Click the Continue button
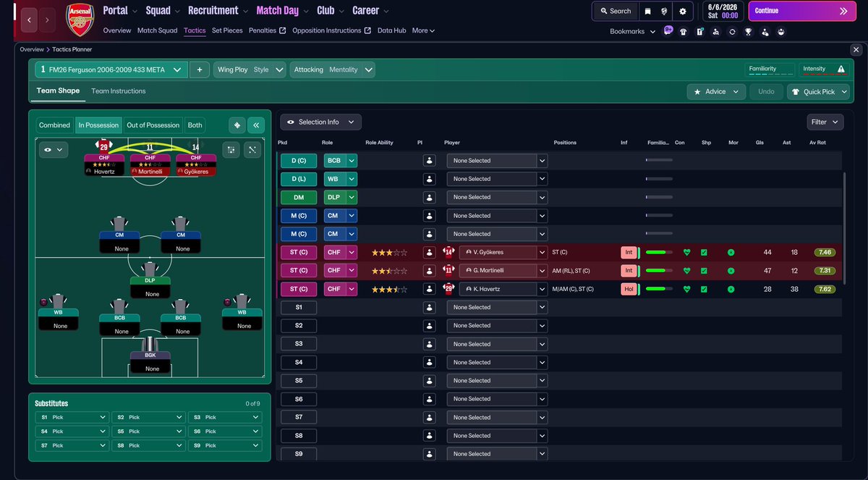Image resolution: width=868 pixels, height=480 pixels. tap(802, 11)
